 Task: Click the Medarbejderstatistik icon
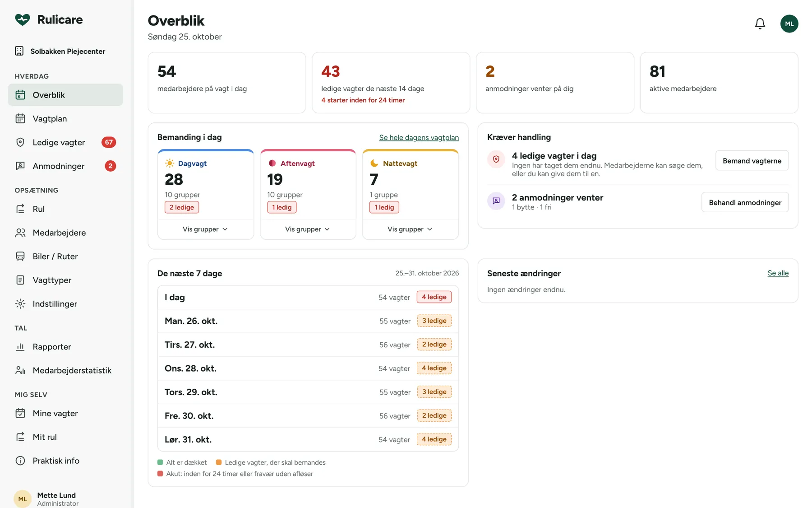[x=20, y=370]
